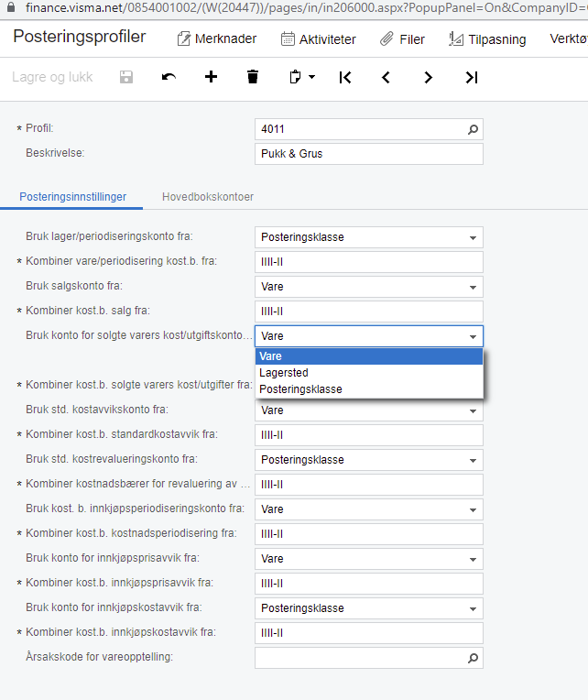Click Kombiner kost.b. innkjøpskostavvik fra field

click(x=369, y=633)
